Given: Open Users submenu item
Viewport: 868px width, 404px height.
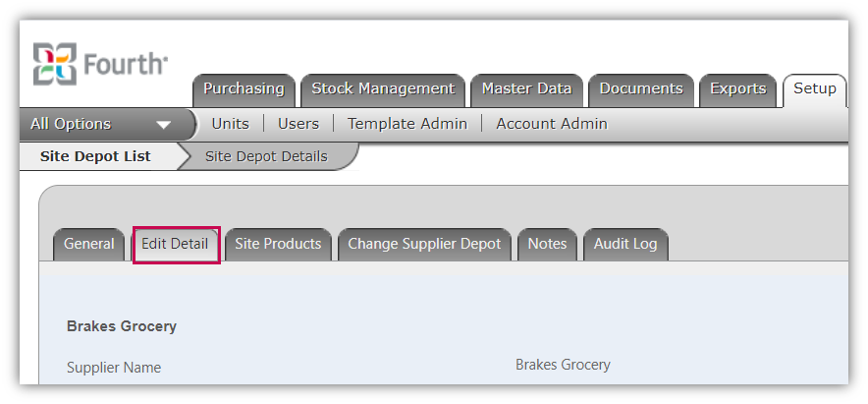Looking at the screenshot, I should coord(298,124).
